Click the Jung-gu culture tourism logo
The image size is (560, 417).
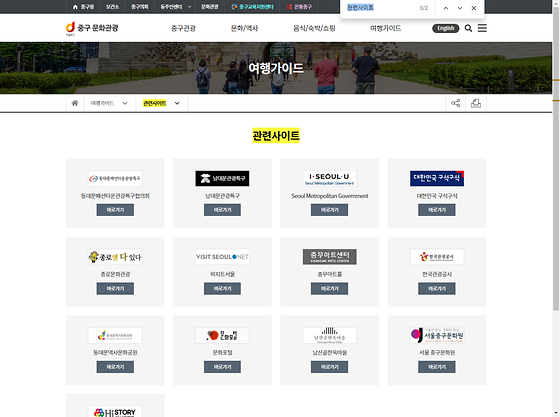click(x=92, y=28)
